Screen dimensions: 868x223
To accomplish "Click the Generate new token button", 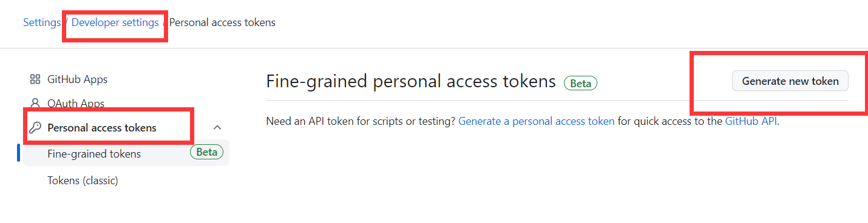I will tap(790, 81).
